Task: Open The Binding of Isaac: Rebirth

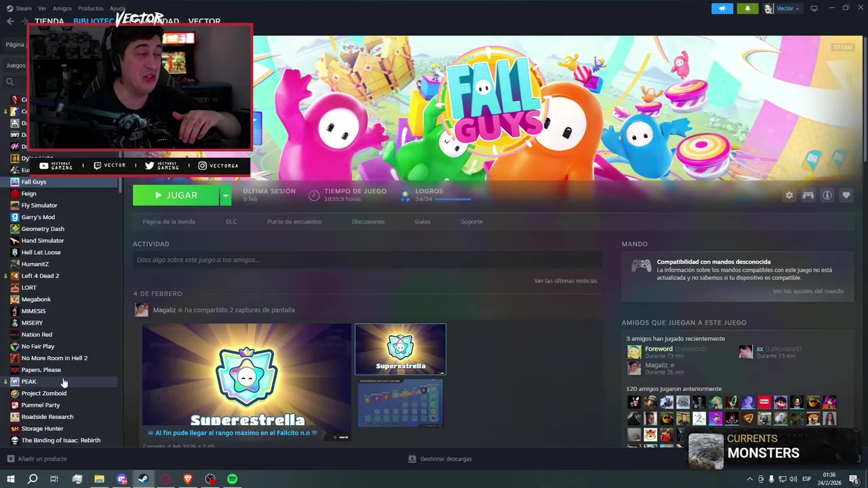Action: pyautogui.click(x=60, y=440)
